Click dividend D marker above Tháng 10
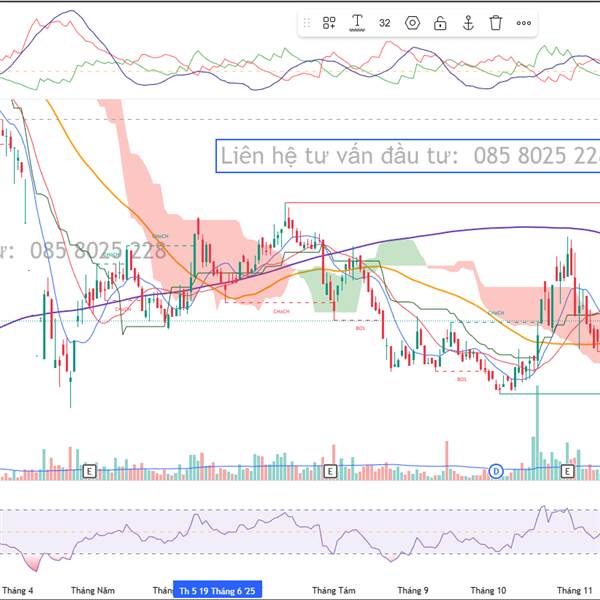This screenshot has width=600, height=600. coord(496,471)
